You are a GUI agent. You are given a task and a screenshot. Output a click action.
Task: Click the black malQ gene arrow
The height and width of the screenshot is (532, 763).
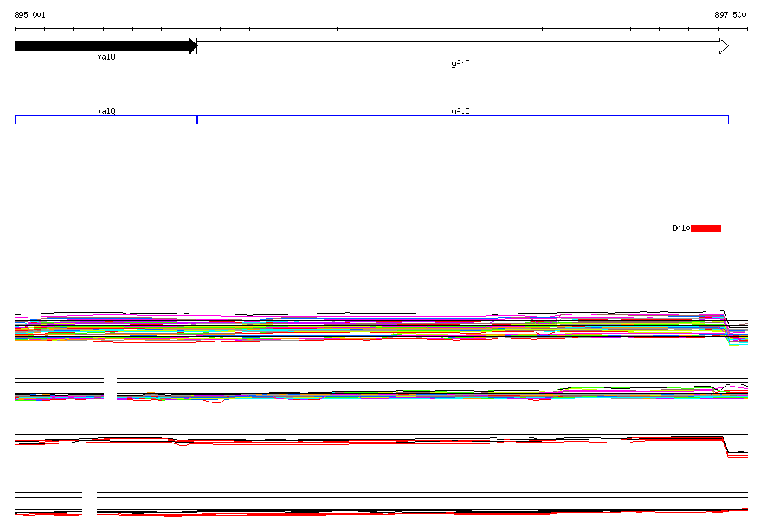[106, 46]
